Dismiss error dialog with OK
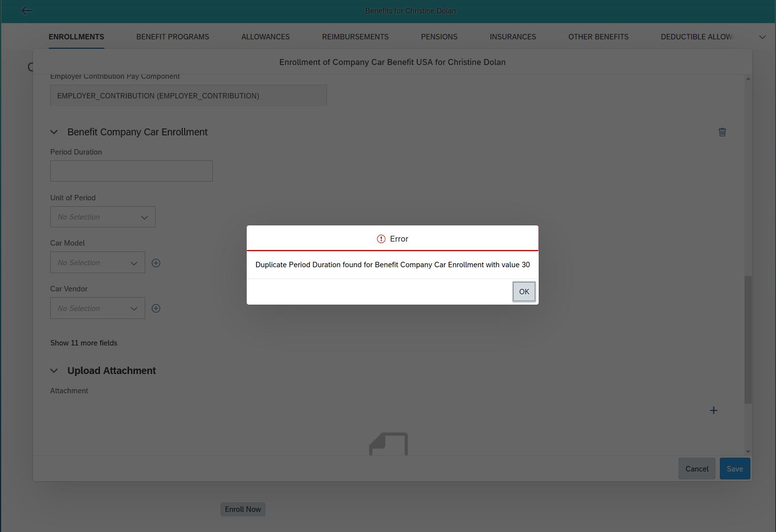This screenshot has height=532, width=776. click(524, 292)
